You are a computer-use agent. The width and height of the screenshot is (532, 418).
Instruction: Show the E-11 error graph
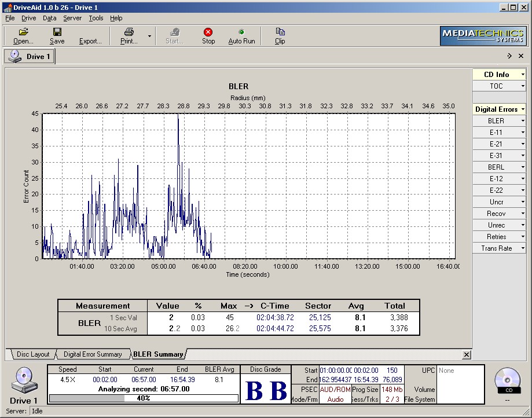tap(496, 133)
